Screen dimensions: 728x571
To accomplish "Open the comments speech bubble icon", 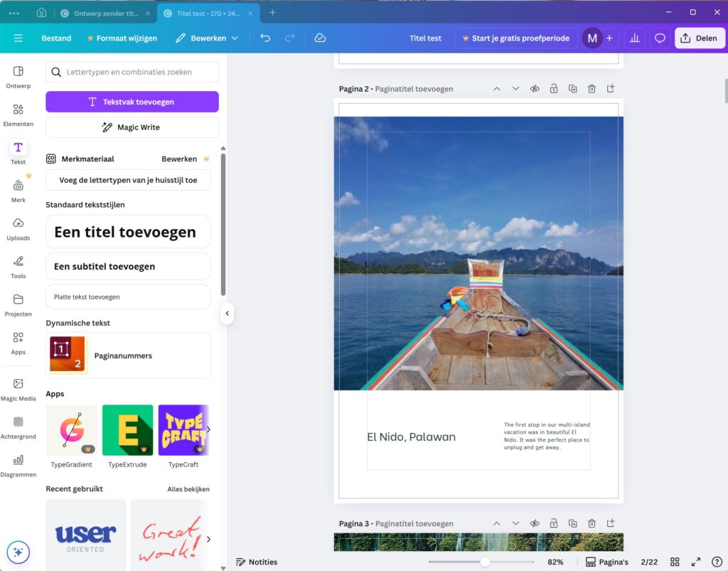I will tap(660, 38).
